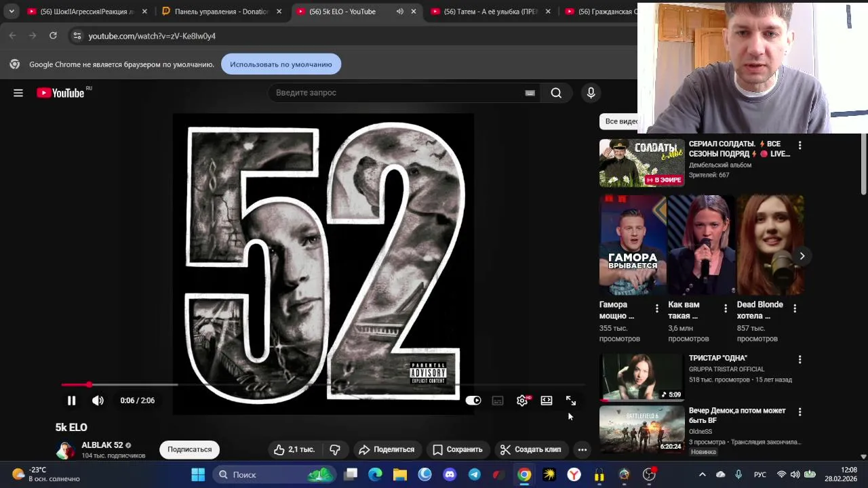Show hidden tray icons chevron
The height and width of the screenshot is (488, 868).
click(x=703, y=474)
